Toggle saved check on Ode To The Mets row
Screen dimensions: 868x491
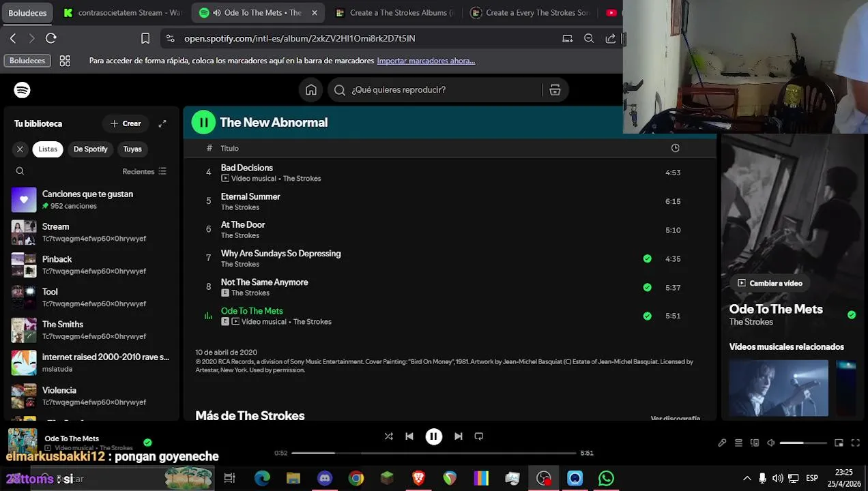pyautogui.click(x=647, y=316)
